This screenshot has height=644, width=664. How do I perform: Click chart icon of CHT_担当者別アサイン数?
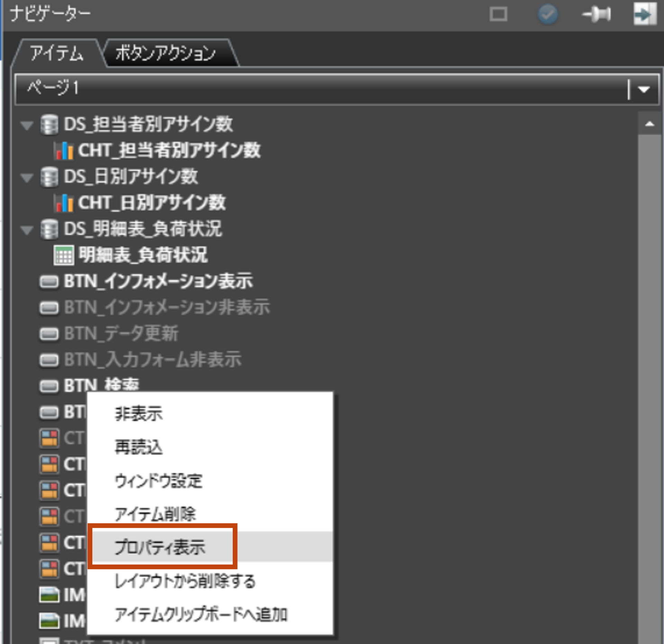coord(64,151)
